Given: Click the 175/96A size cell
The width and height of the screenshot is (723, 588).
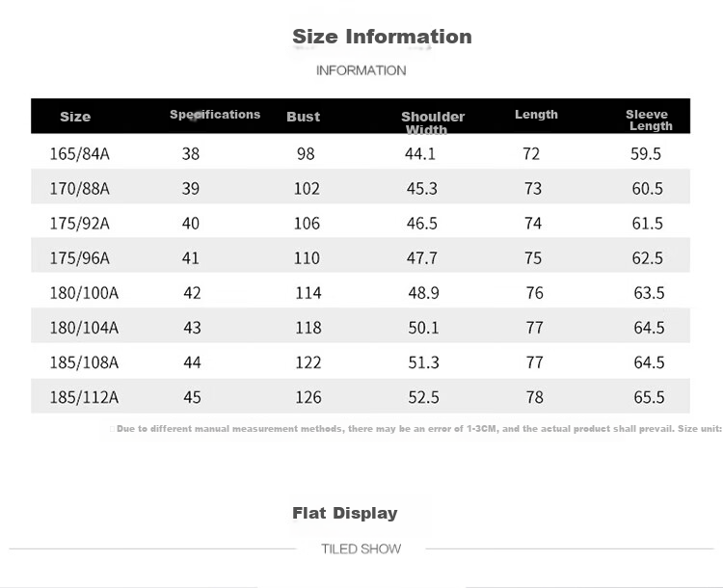Looking at the screenshot, I should 80,257.
